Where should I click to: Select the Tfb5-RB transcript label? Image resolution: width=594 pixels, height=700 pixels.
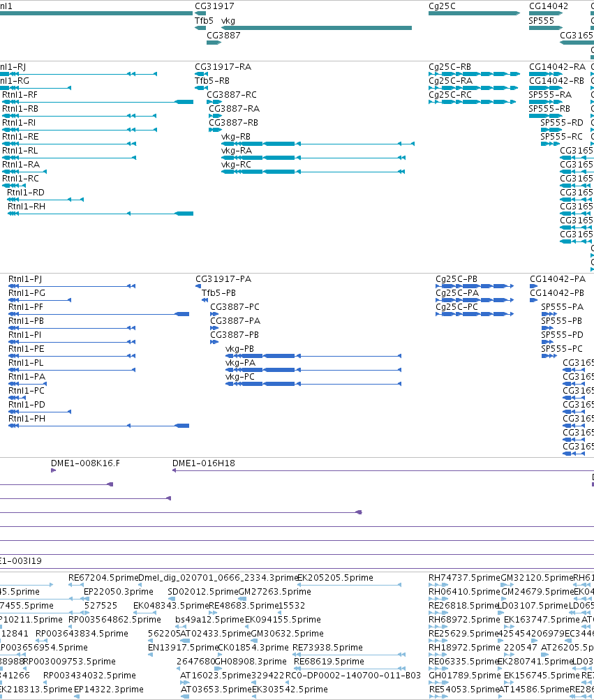coord(212,81)
